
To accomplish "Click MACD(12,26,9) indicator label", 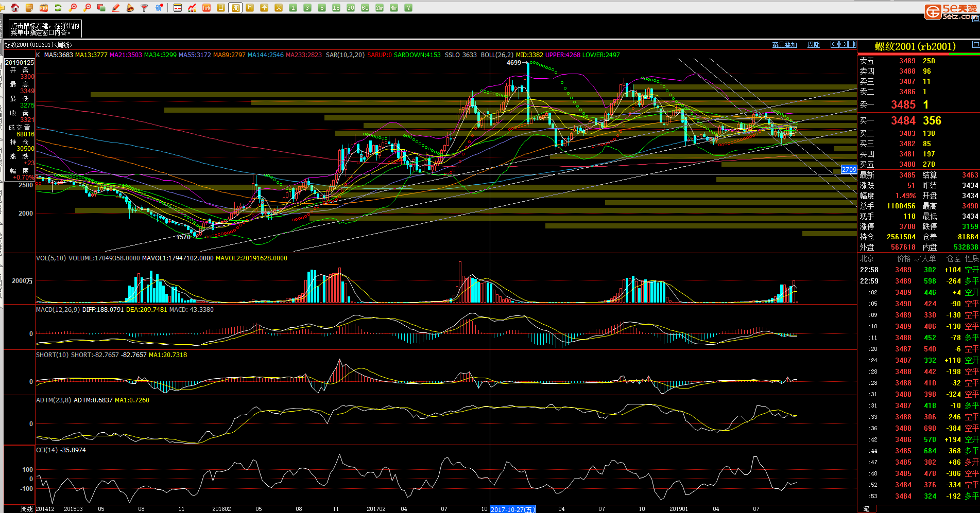I will [58, 309].
